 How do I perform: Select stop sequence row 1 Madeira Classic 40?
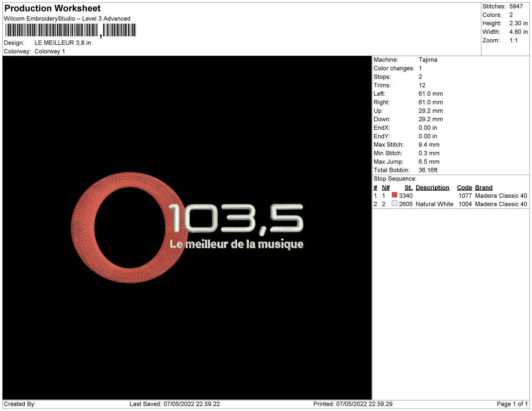tap(450, 196)
